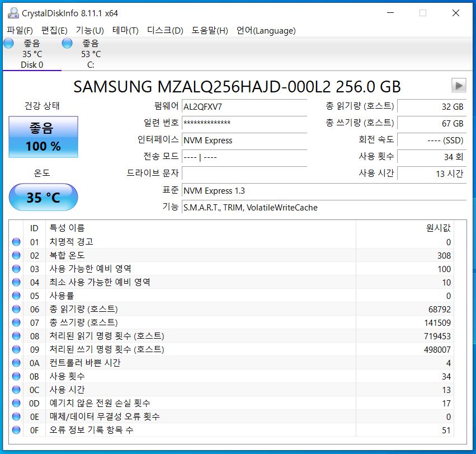
Task: Click the masked serial number field
Action: coord(244,123)
